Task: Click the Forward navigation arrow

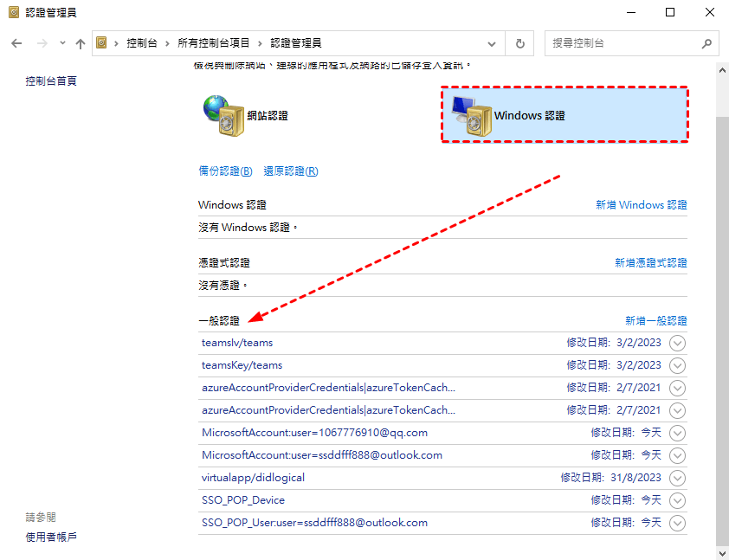Action: pyautogui.click(x=42, y=43)
